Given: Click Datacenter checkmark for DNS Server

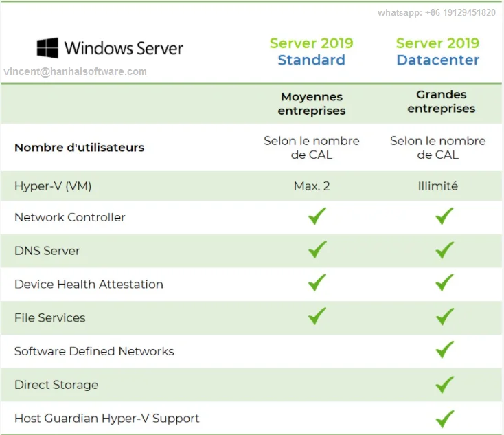Looking at the screenshot, I should pos(444,250).
